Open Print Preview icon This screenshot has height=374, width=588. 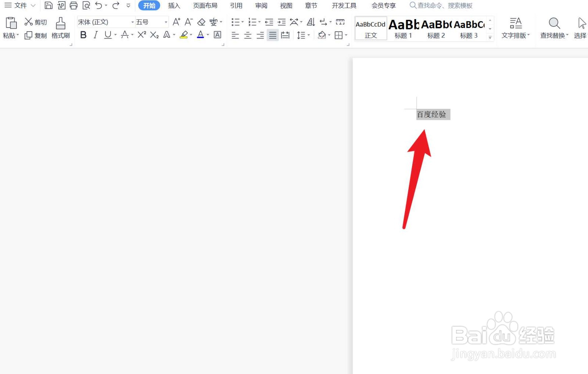coord(86,6)
